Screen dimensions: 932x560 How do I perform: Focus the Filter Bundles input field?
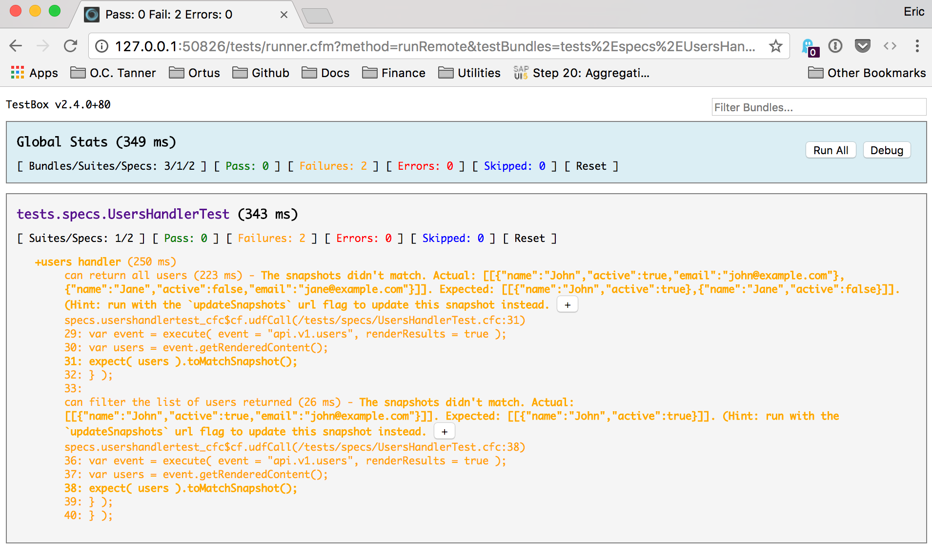point(818,107)
